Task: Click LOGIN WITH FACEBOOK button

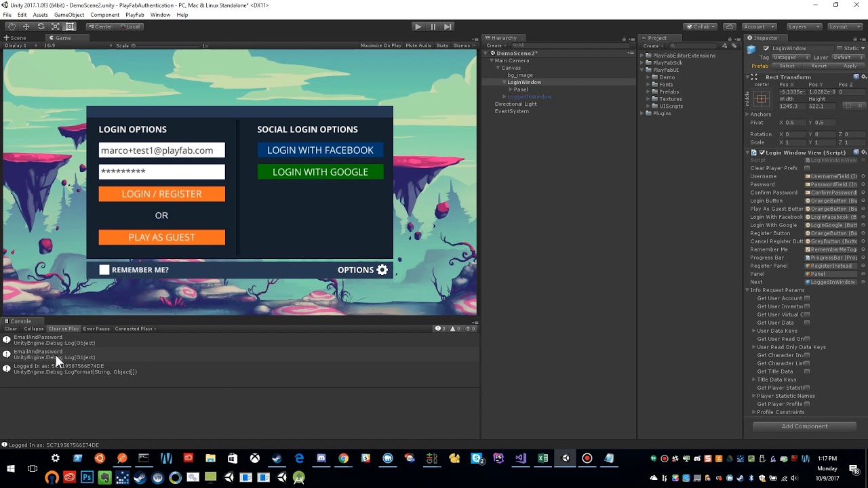Action: tap(320, 150)
